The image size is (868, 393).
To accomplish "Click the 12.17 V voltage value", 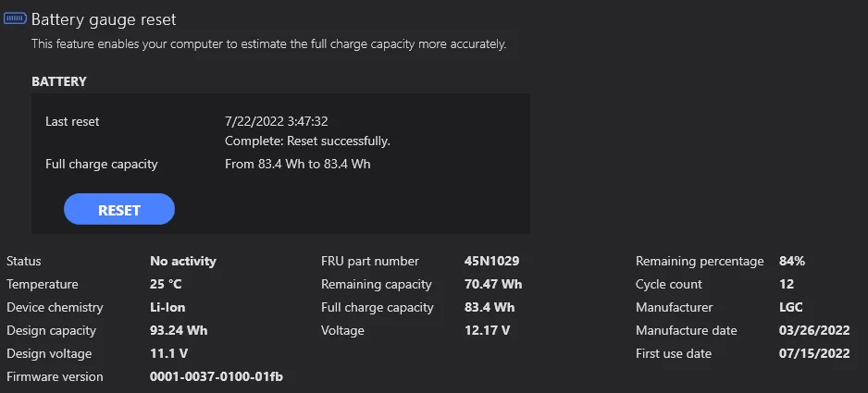I will 487,330.
